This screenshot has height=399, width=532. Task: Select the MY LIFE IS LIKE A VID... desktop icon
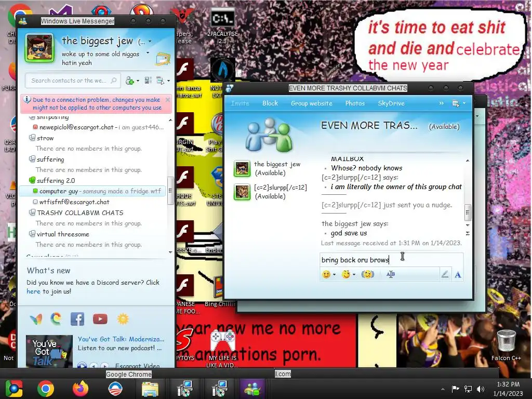tap(222, 349)
